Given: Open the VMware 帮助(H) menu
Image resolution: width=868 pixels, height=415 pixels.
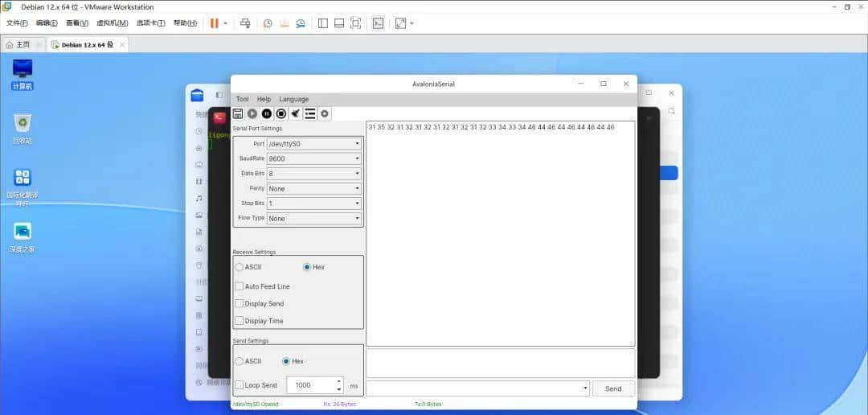Looking at the screenshot, I should pyautogui.click(x=185, y=23).
